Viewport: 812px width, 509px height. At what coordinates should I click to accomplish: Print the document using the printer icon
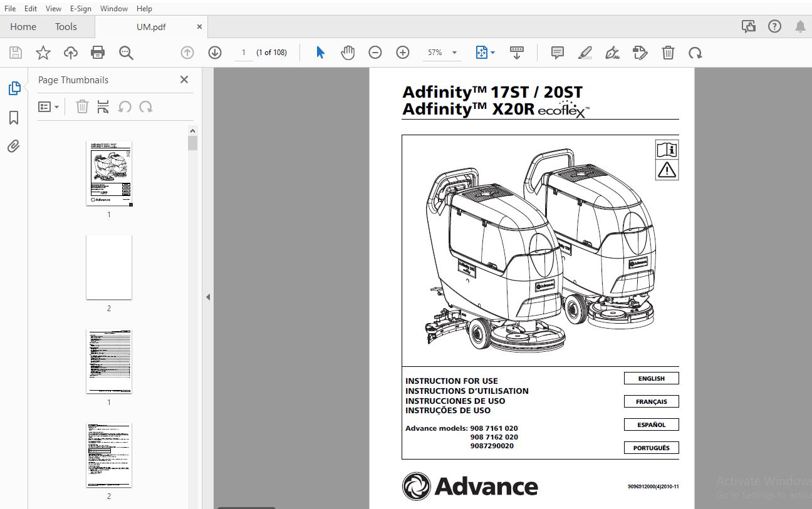point(98,53)
